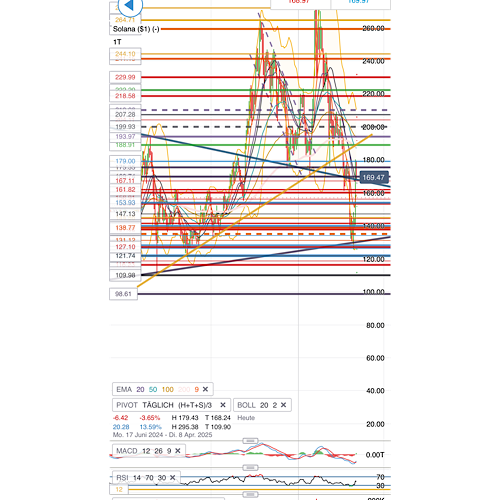Edit the MACD fast period 12
Screen dimensions: 500x500
coord(146,451)
